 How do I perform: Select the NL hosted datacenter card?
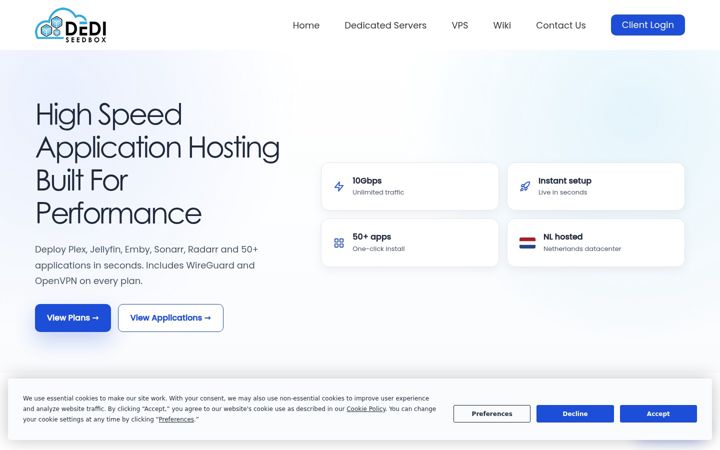click(596, 243)
